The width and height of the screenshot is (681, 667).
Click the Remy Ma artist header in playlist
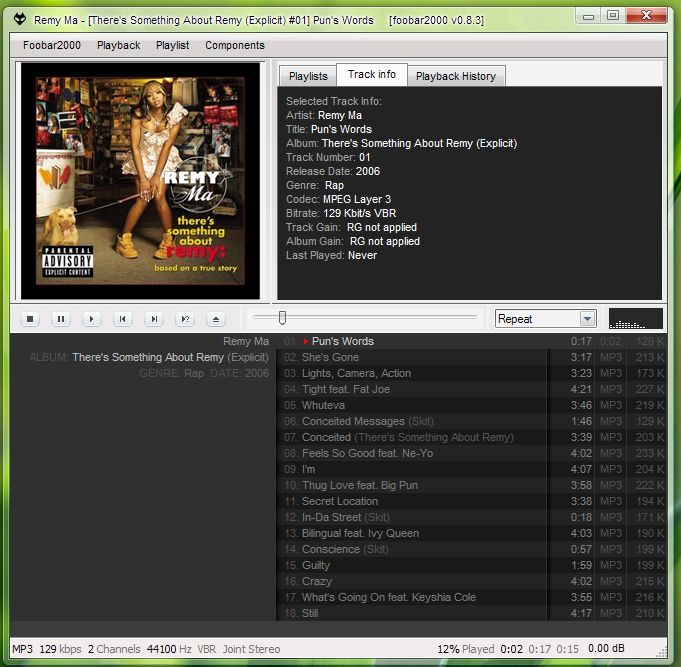point(246,341)
